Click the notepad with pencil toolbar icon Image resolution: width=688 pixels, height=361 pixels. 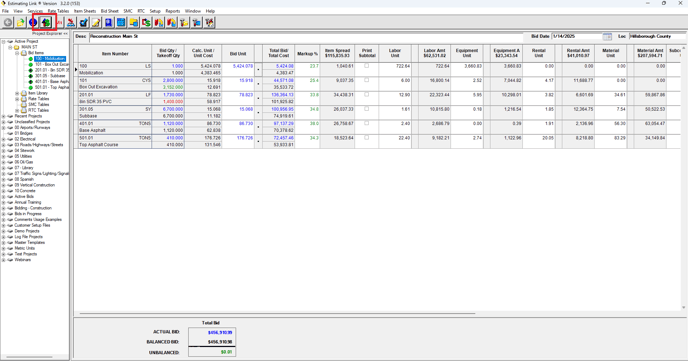[x=96, y=22]
